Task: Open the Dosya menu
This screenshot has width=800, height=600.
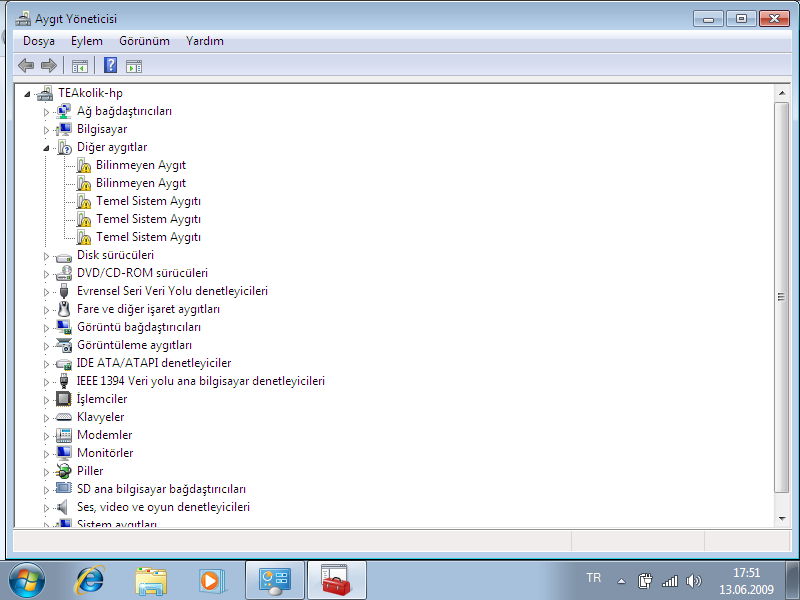Action: [39, 41]
